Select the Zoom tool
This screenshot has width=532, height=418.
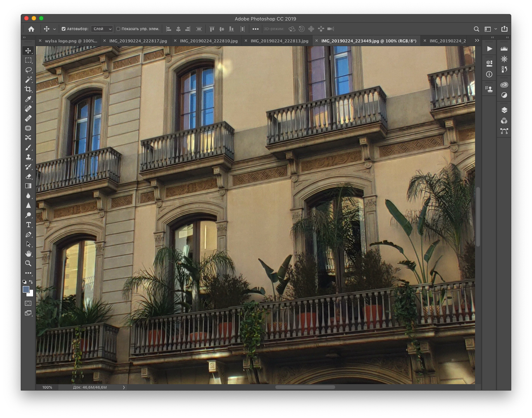(28, 263)
